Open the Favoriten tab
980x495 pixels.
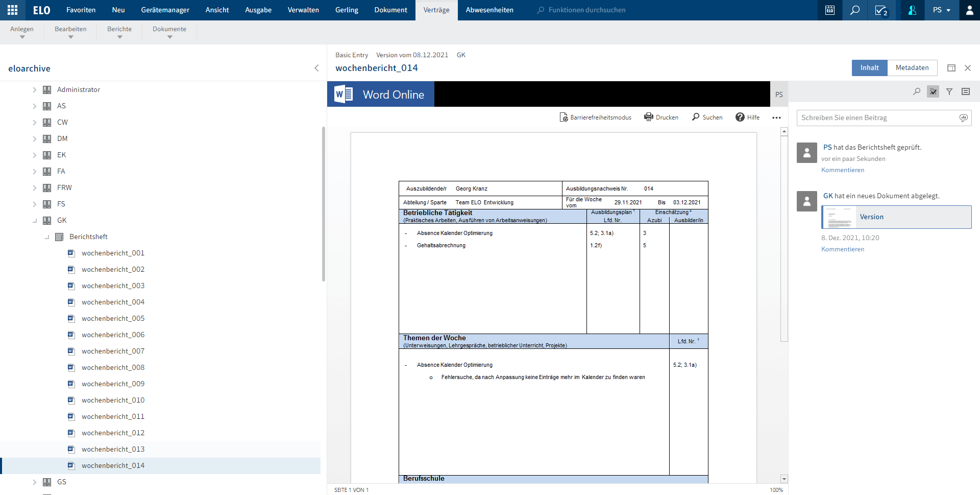point(81,10)
